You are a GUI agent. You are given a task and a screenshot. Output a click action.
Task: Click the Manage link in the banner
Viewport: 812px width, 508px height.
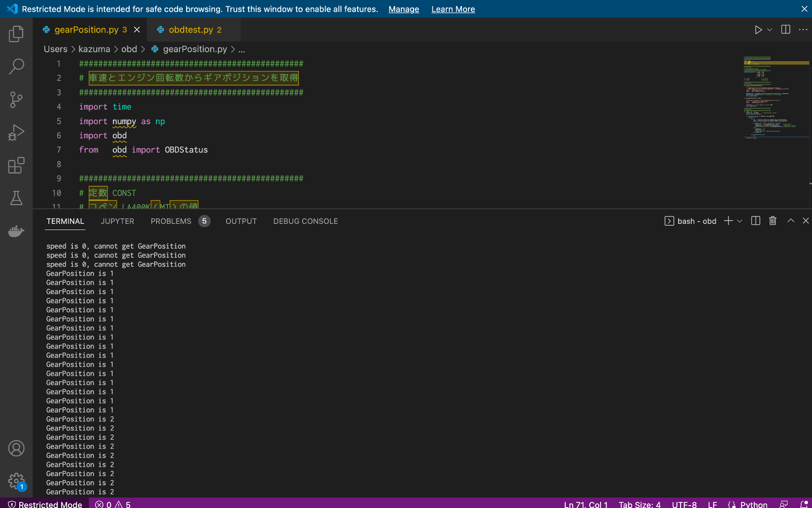click(x=404, y=9)
